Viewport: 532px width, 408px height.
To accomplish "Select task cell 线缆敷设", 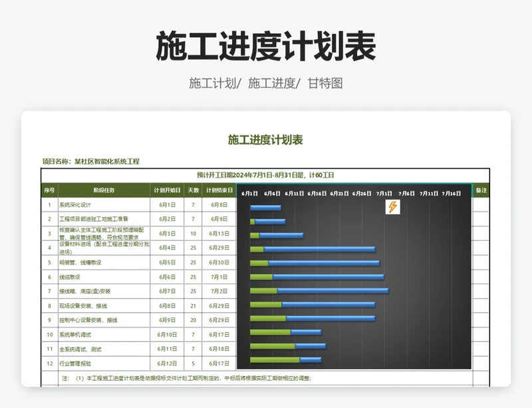I will [104, 277].
